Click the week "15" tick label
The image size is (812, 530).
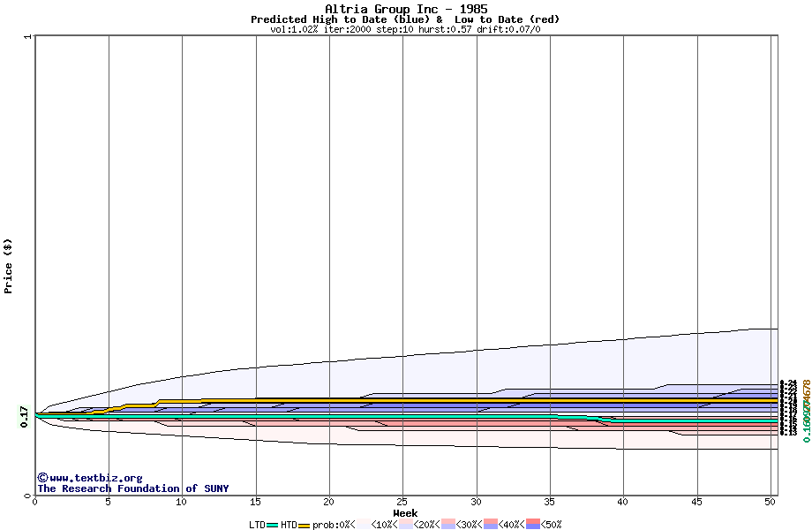255,502
